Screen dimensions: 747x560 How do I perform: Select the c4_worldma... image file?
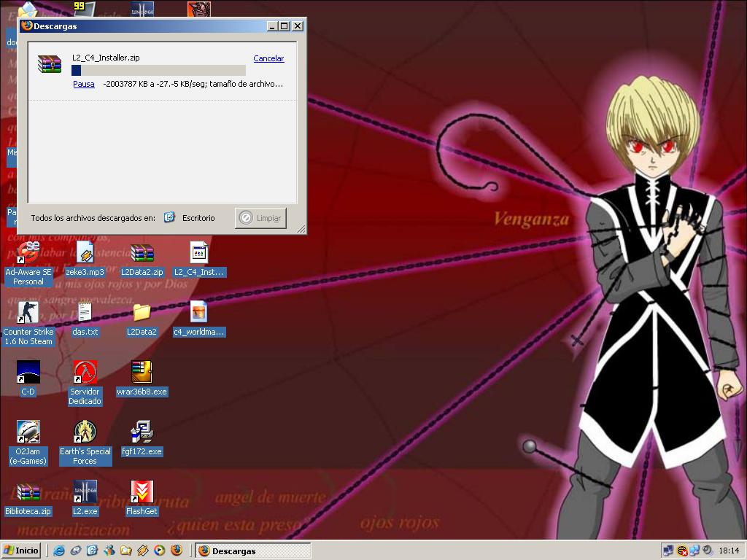(x=198, y=319)
